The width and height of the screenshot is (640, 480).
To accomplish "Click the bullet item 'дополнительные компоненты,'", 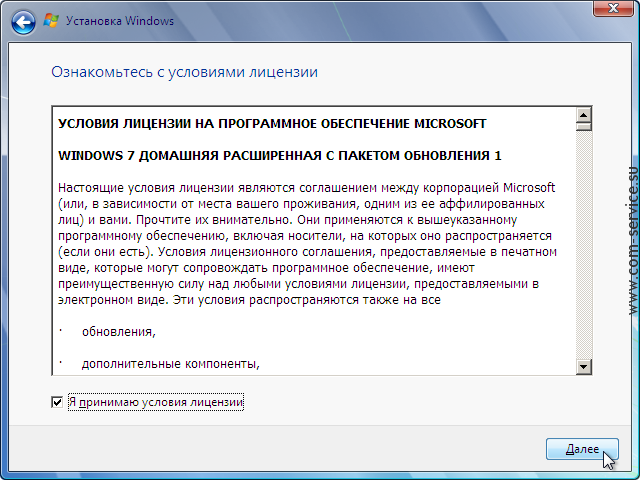I will (x=171, y=364).
